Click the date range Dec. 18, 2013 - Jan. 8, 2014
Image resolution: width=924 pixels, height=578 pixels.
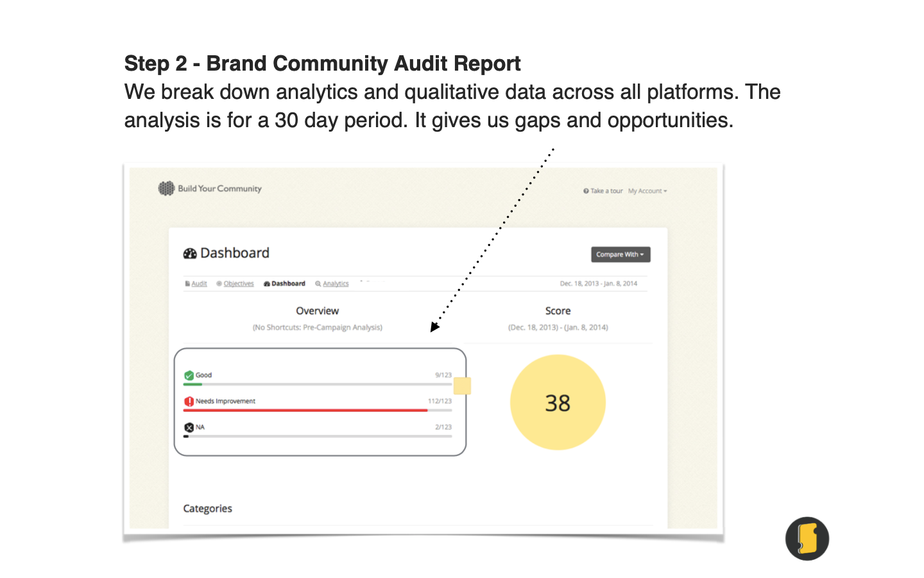[x=598, y=283]
